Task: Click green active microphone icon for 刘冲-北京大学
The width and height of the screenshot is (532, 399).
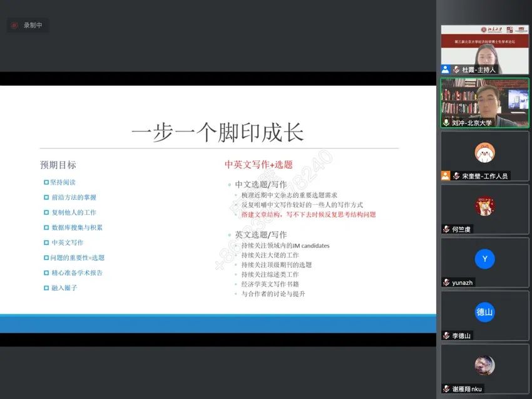Action: pos(446,123)
